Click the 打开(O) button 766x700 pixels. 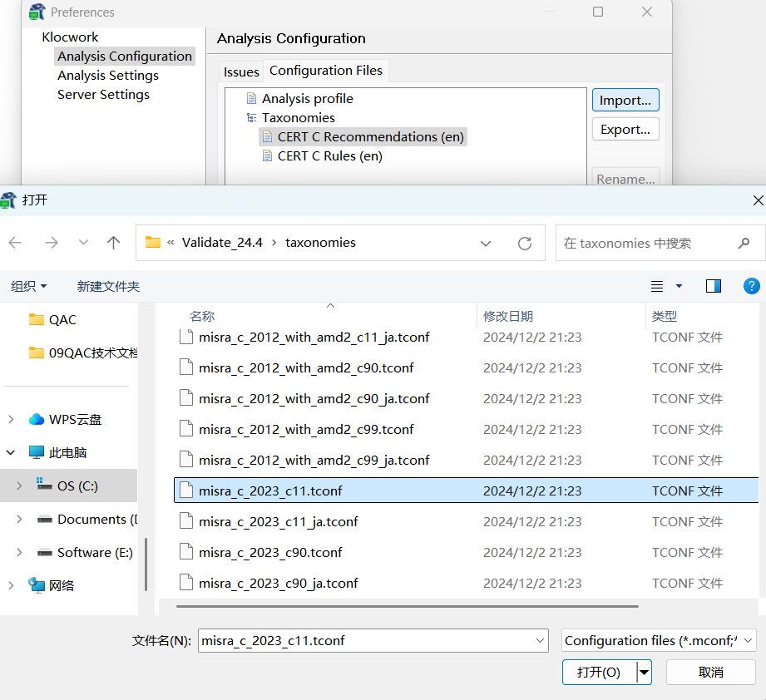click(x=599, y=673)
